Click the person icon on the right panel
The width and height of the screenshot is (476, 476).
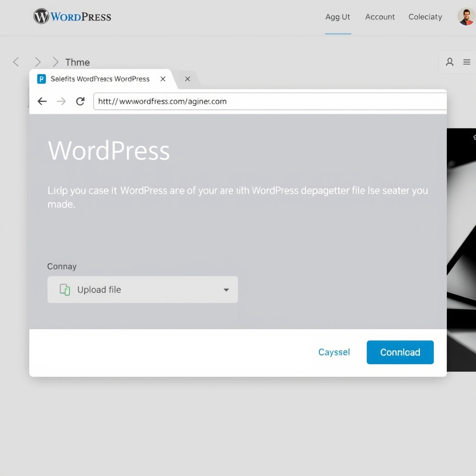(x=450, y=62)
